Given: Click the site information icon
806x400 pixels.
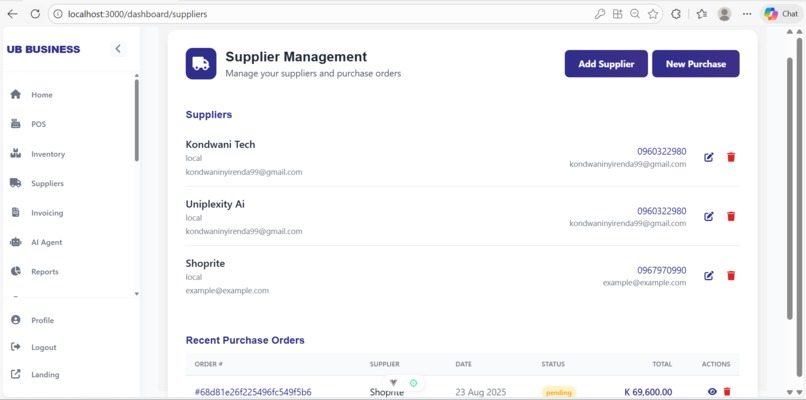Looking at the screenshot, I should tap(58, 14).
